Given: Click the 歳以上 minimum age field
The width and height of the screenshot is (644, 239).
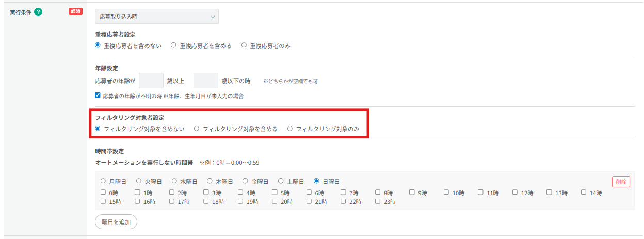Looking at the screenshot, I should [x=151, y=81].
